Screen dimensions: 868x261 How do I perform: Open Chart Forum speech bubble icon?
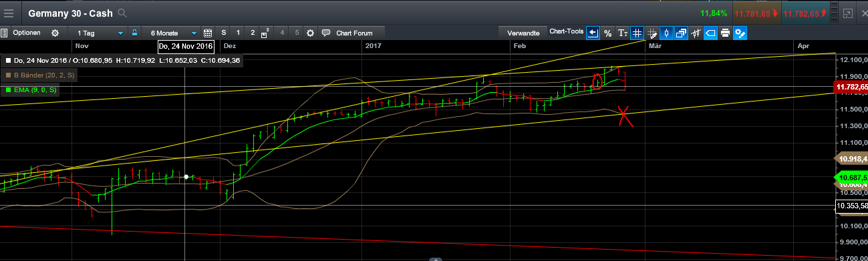tap(326, 33)
